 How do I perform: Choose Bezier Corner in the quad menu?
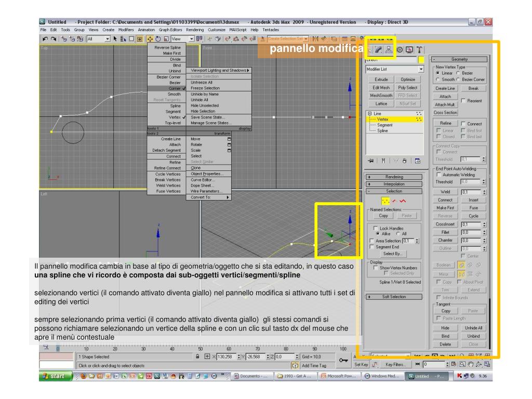(x=168, y=77)
